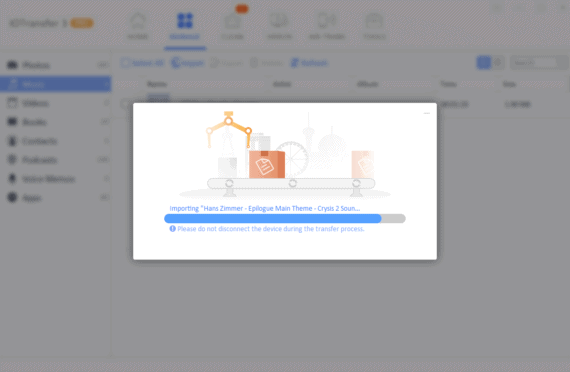Minimize the import progress dialog

[x=427, y=113]
